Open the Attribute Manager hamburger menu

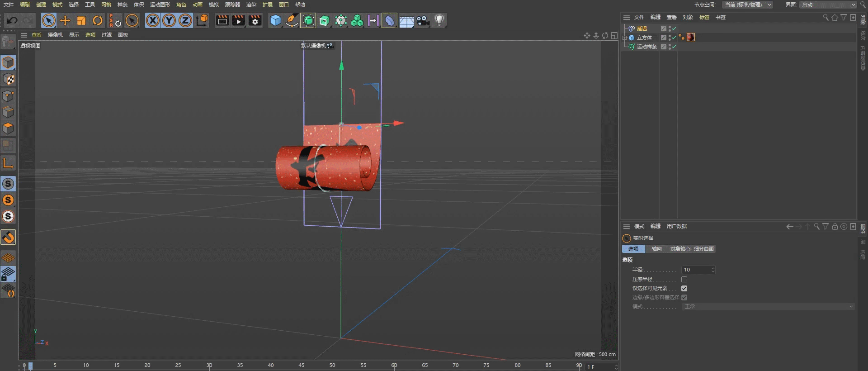click(x=627, y=226)
